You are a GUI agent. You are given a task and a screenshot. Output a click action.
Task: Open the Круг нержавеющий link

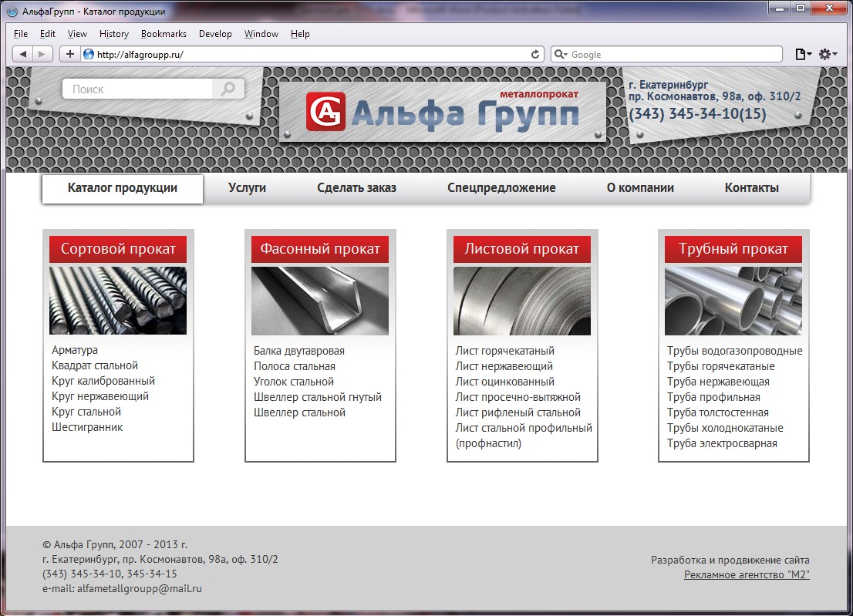click(x=100, y=396)
